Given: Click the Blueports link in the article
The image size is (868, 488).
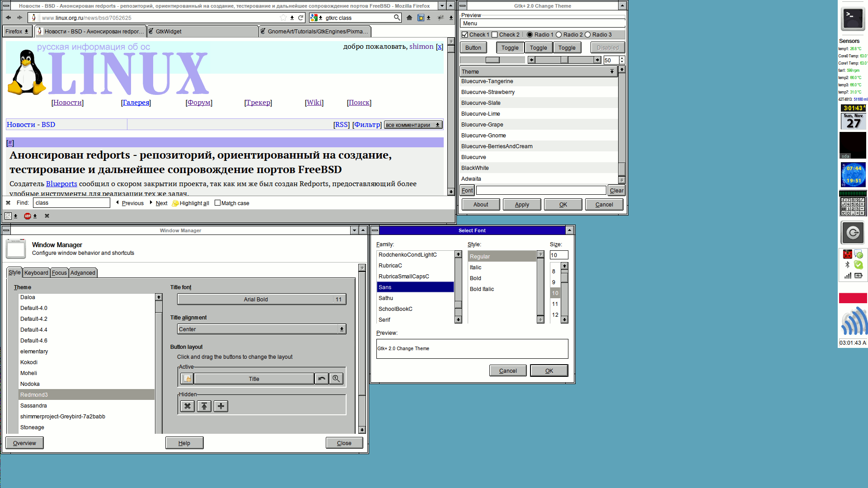Looking at the screenshot, I should (61, 184).
